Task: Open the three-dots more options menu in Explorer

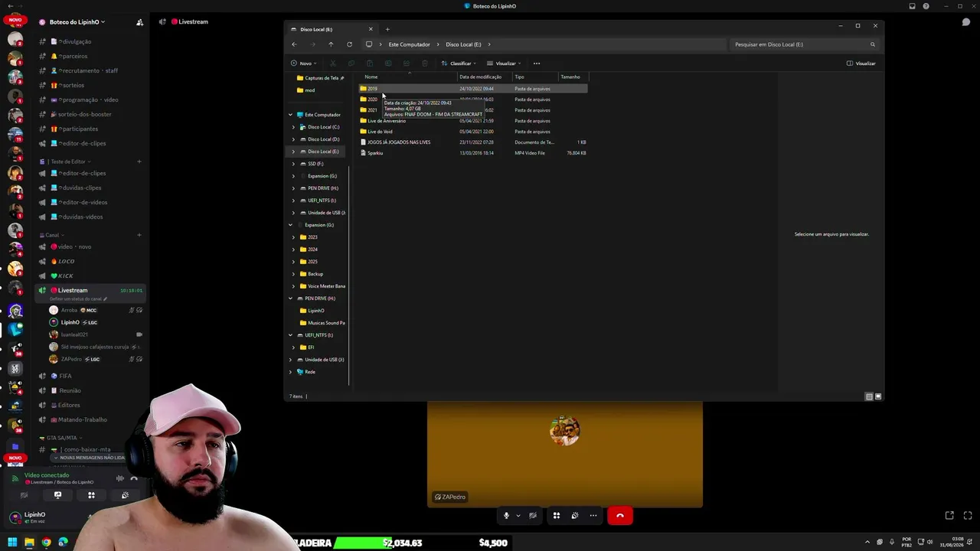Action: click(537, 64)
